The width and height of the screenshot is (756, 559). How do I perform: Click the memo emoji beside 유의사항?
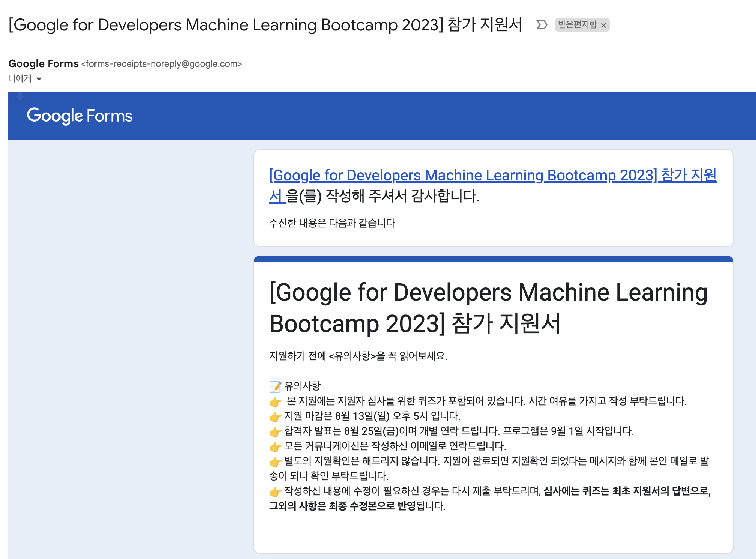(275, 386)
